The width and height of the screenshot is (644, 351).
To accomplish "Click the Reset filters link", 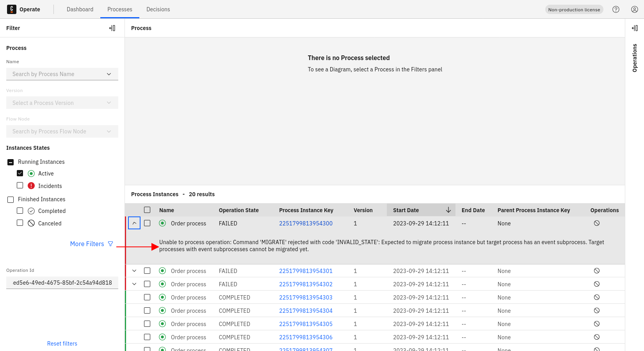I will (x=62, y=344).
